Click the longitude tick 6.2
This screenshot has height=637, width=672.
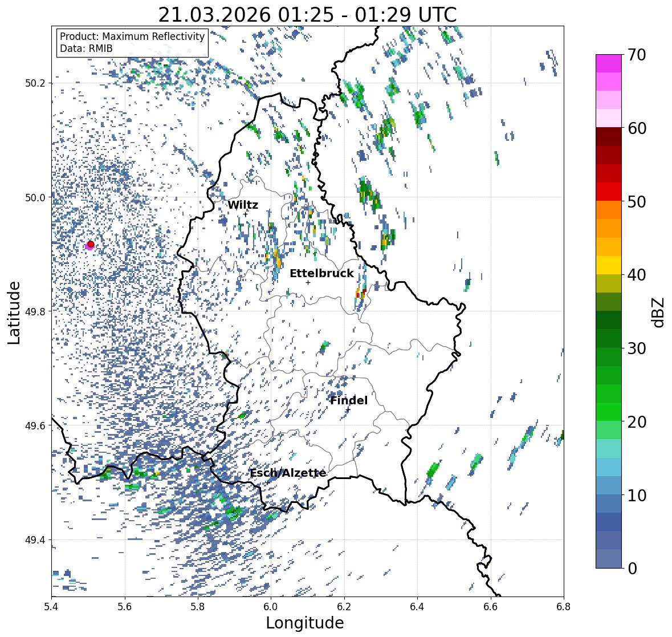coord(344,607)
